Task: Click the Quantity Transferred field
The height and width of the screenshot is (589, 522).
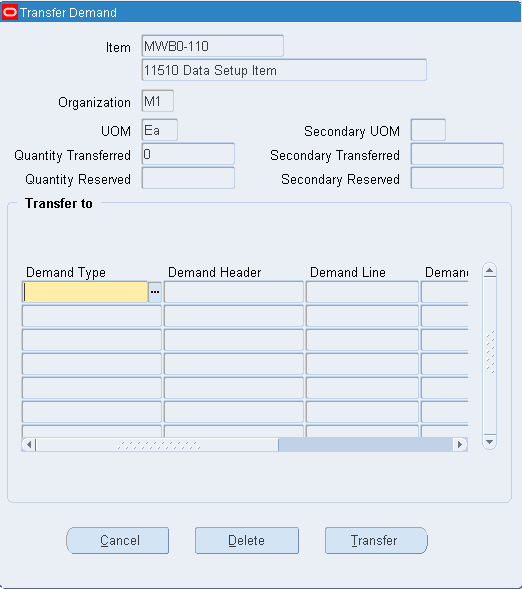Action: coord(188,154)
